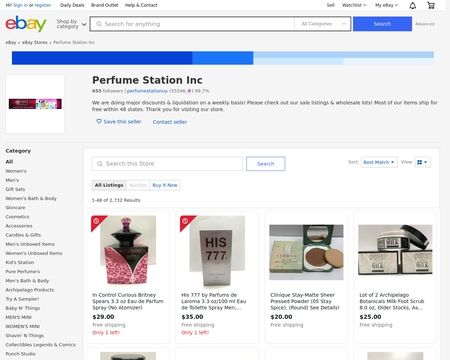Select Men's Unboxed Items category
Viewport: 450px width, 360px height.
30,244
